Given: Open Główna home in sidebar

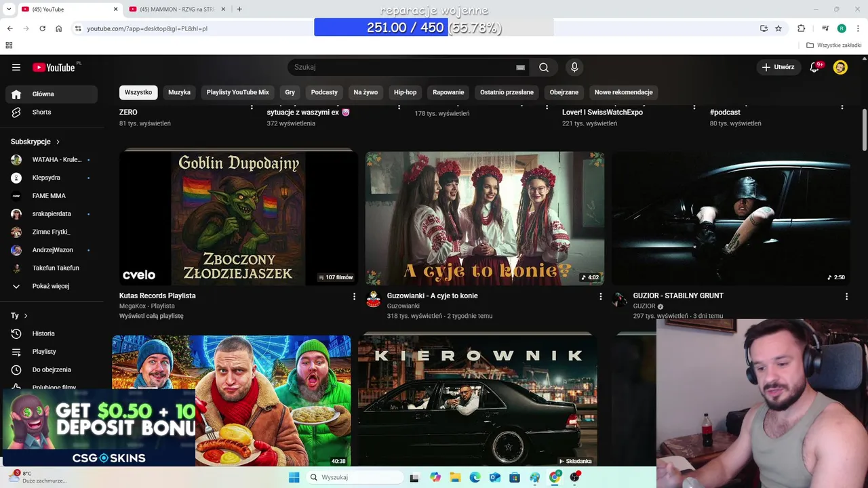Looking at the screenshot, I should point(51,94).
